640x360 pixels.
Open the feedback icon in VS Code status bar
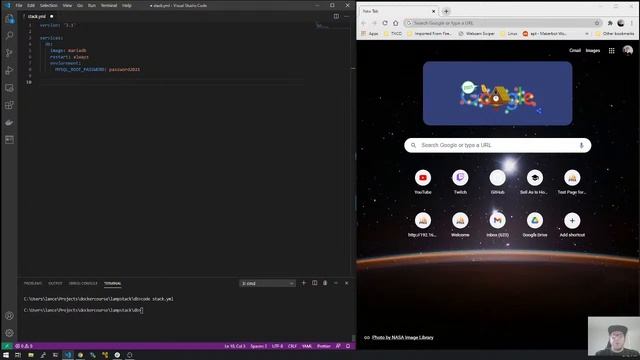pos(338,346)
